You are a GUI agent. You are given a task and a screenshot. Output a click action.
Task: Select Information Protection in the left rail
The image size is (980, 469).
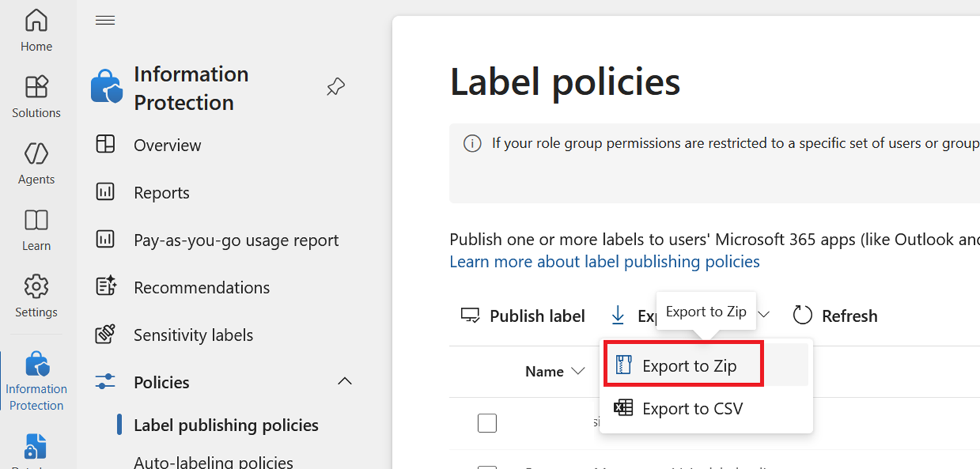(36, 380)
